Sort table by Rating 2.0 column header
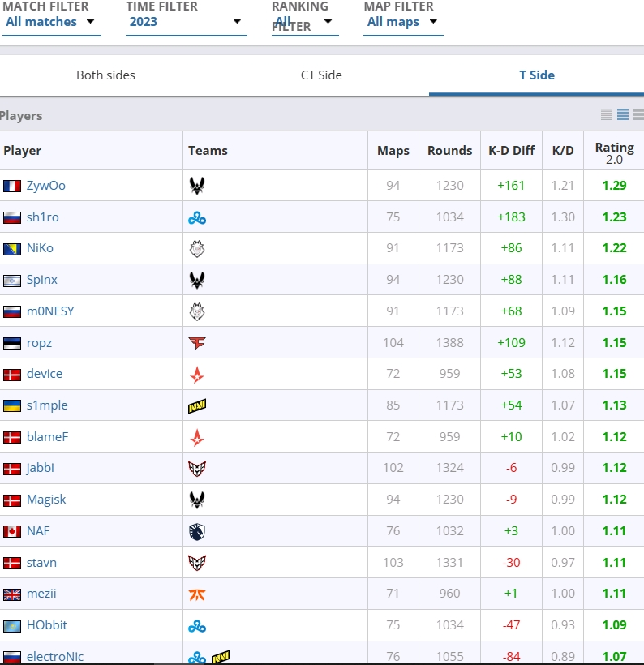Viewport: 644px width, 665px height. tap(614, 152)
